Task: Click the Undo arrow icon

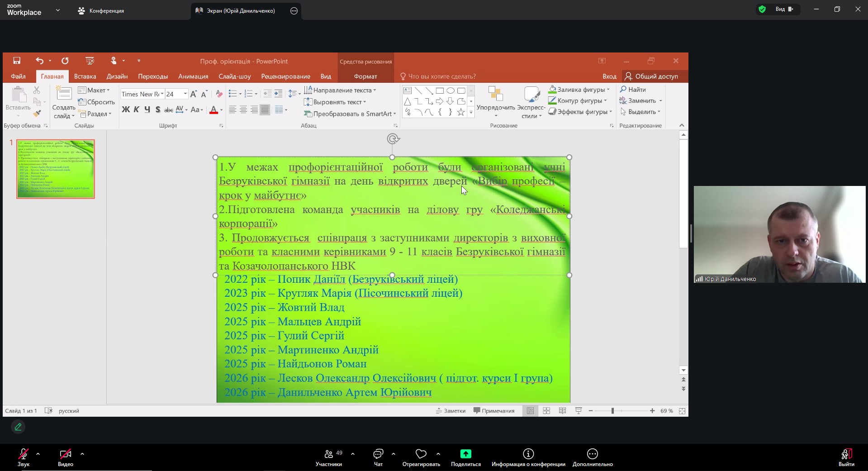Action: click(x=40, y=61)
